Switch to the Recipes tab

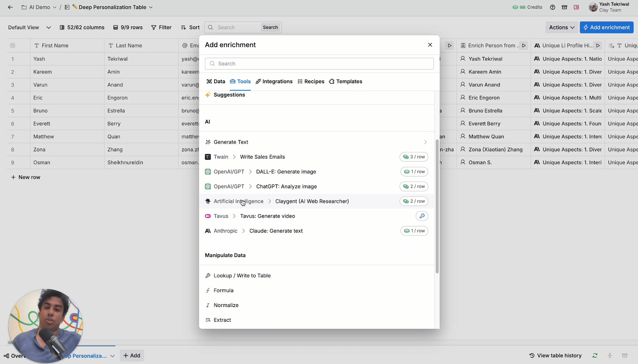311,82
